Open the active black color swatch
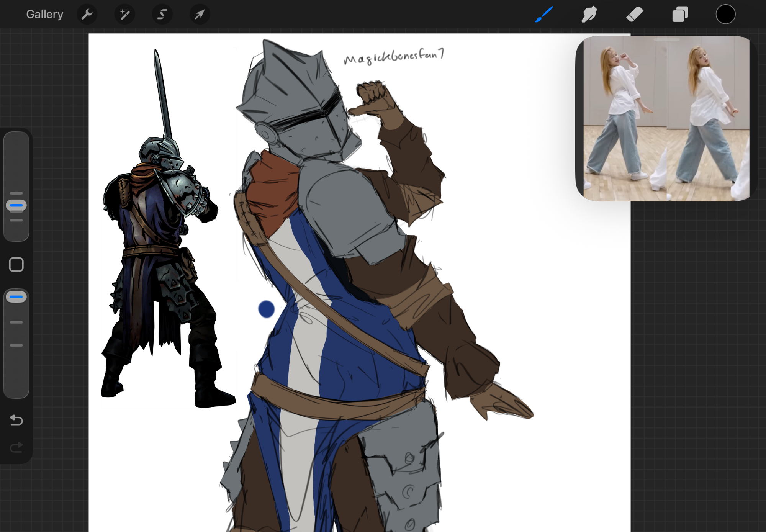 (x=725, y=15)
